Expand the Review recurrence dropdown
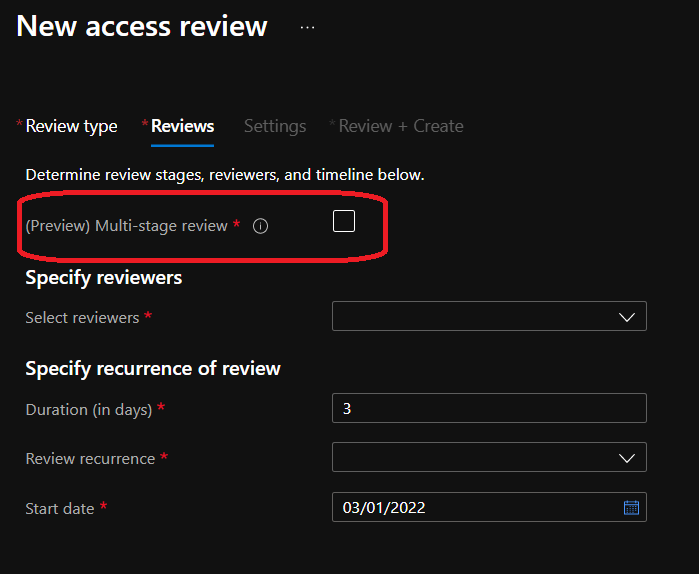The image size is (699, 574). click(x=488, y=458)
